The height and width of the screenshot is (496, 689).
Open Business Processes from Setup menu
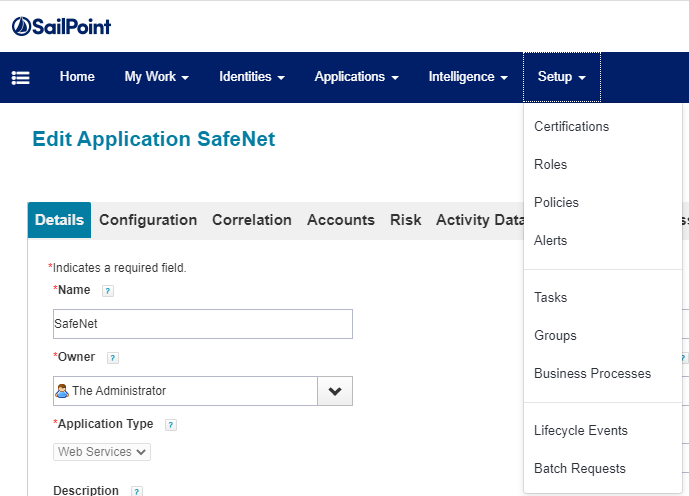592,374
